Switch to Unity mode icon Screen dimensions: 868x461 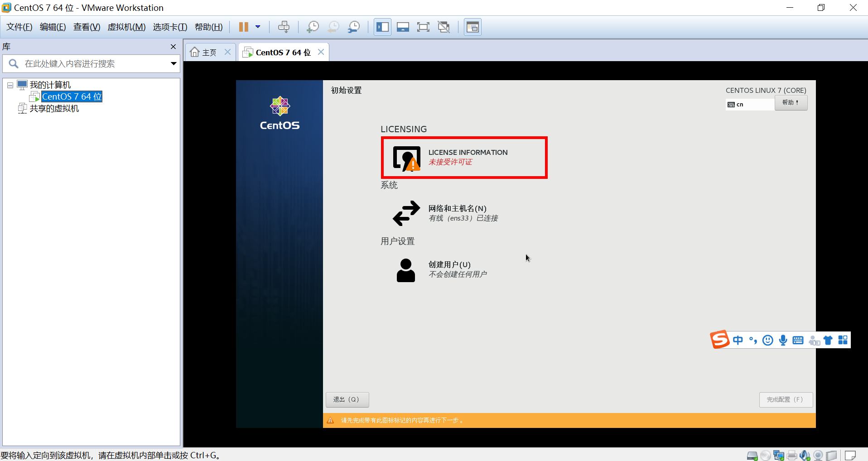pyautogui.click(x=444, y=27)
